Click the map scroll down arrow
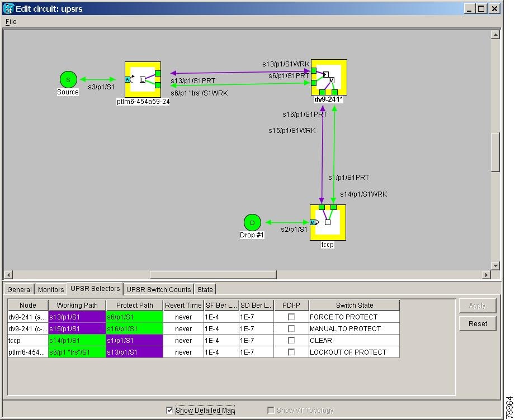This screenshot has width=515, height=420. (x=495, y=265)
